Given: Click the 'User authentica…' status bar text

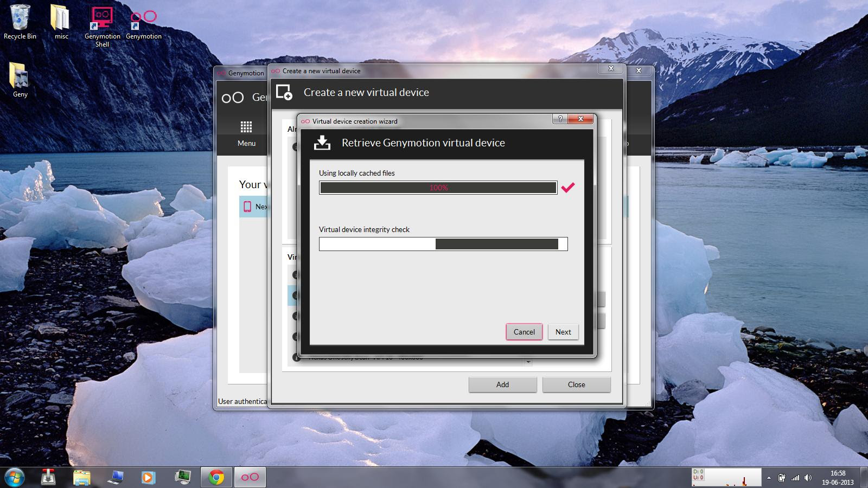Looking at the screenshot, I should click(242, 401).
